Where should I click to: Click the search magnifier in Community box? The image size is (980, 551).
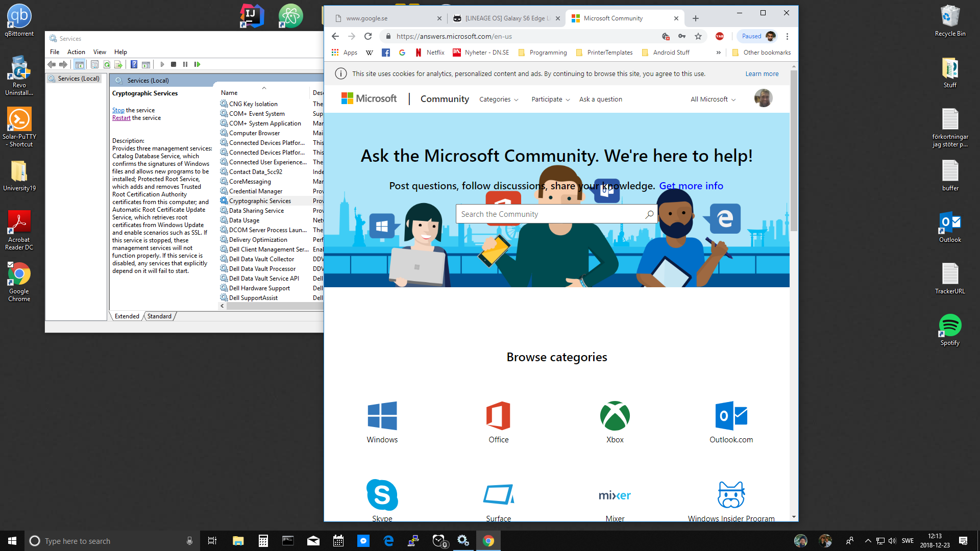click(649, 214)
